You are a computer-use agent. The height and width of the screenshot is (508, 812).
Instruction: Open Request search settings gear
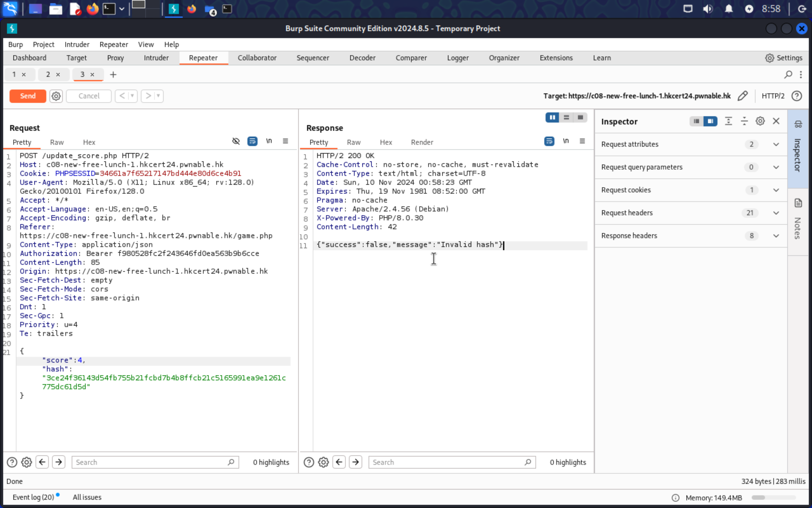click(x=27, y=462)
